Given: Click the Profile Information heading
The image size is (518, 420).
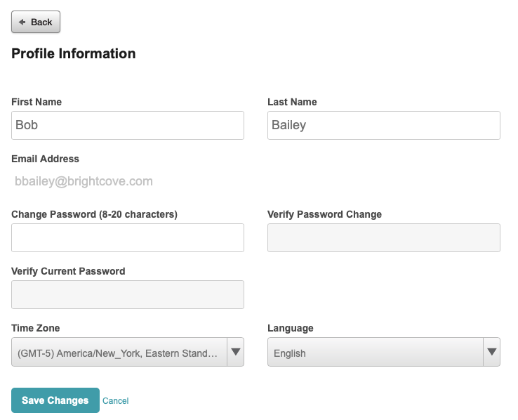Looking at the screenshot, I should 73,53.
